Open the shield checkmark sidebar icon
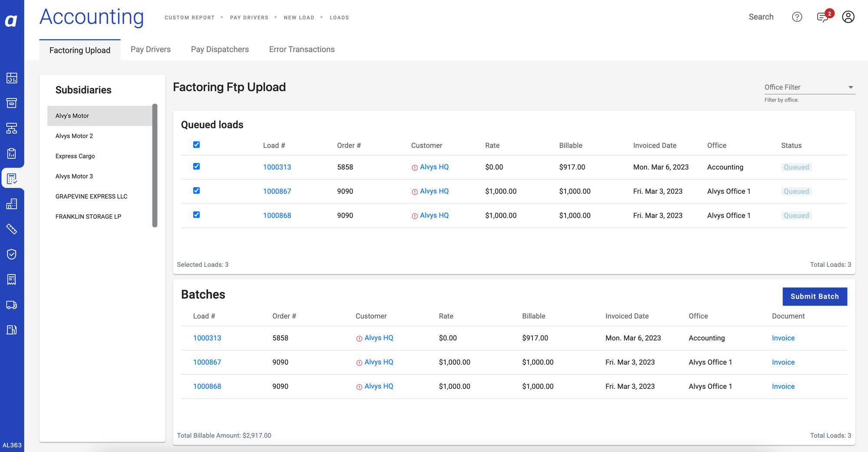 (x=12, y=254)
